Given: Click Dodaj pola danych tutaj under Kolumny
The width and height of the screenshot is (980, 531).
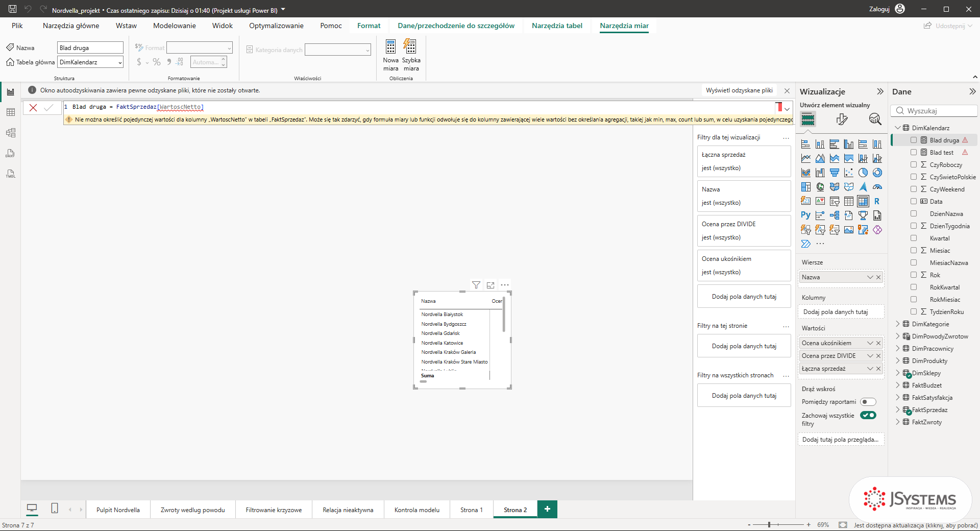Looking at the screenshot, I should coord(841,312).
